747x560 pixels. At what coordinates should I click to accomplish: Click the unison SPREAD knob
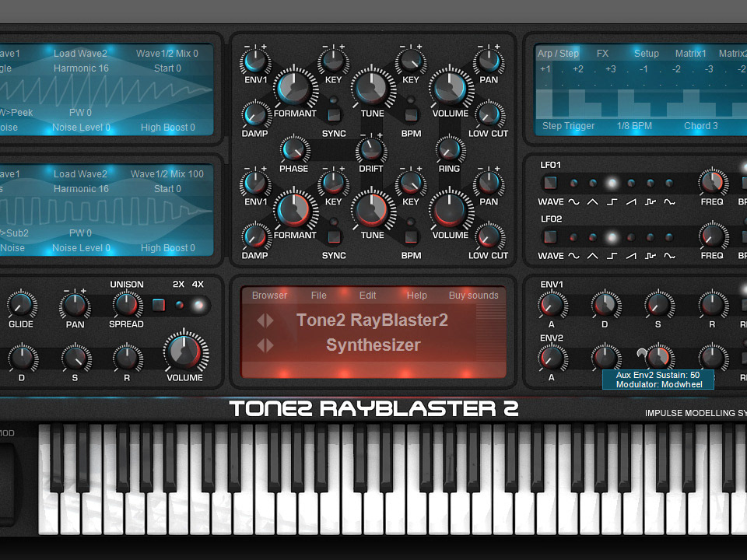(127, 305)
